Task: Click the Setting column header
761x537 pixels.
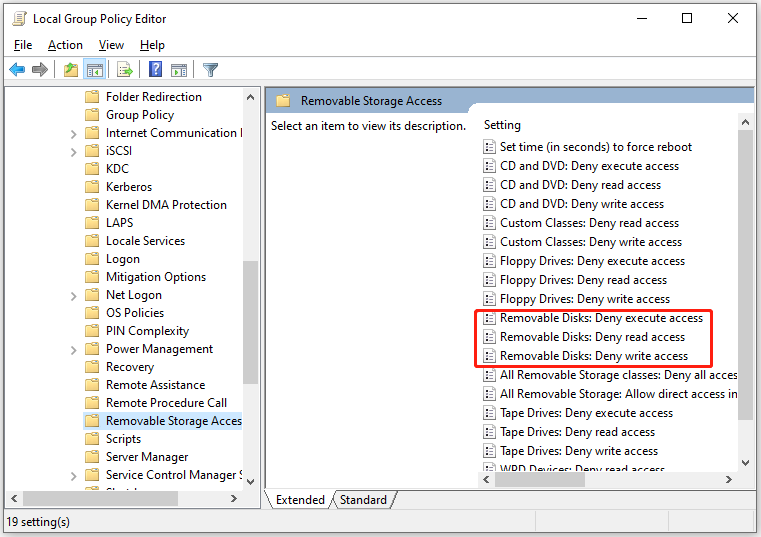Action: (502, 125)
